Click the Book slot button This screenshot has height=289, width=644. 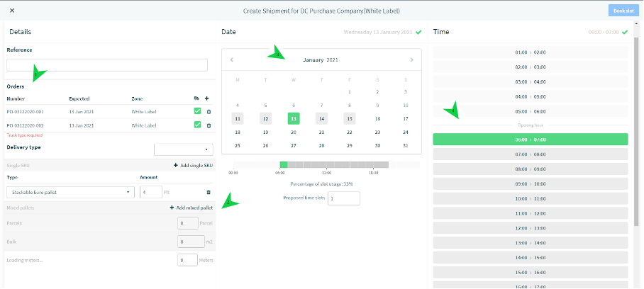tap(623, 11)
